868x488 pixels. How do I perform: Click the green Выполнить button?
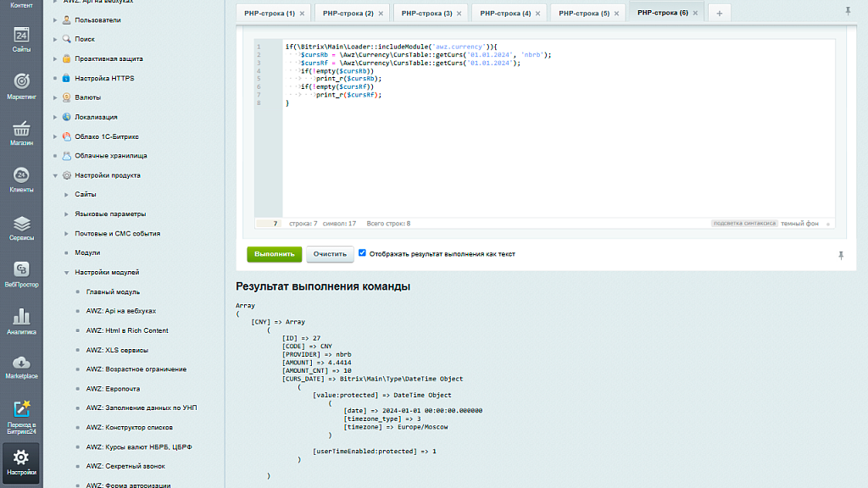point(274,253)
